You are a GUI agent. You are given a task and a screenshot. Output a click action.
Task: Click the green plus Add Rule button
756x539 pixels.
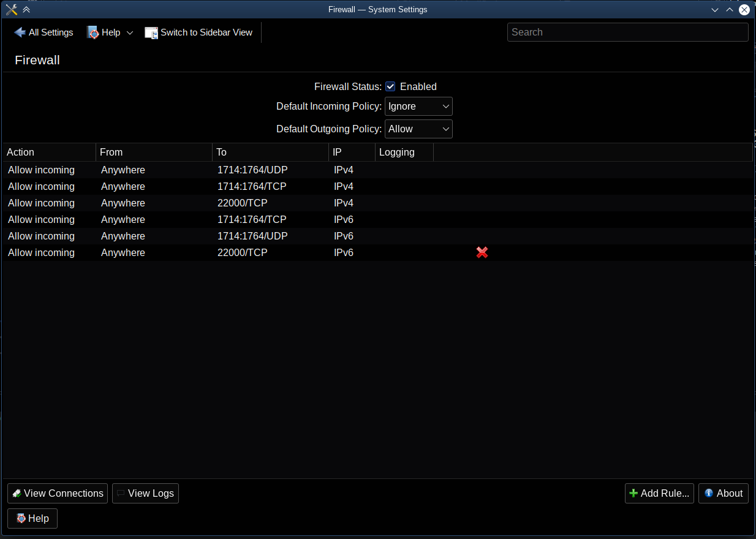tap(659, 493)
